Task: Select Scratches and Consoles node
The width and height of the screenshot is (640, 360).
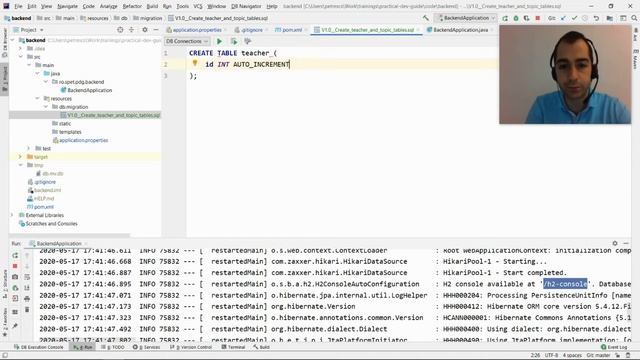Action: tap(48, 224)
